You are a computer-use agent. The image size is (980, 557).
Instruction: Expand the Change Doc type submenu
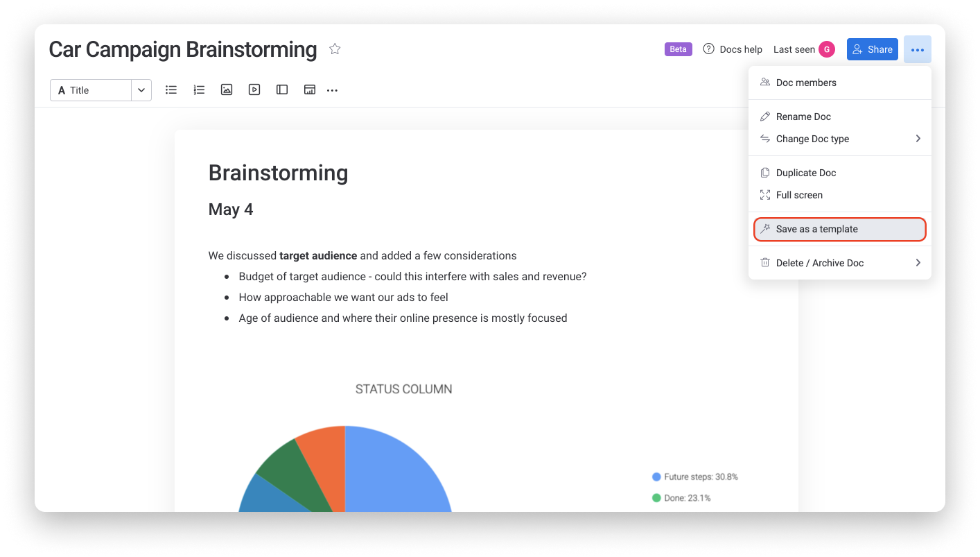tap(840, 139)
